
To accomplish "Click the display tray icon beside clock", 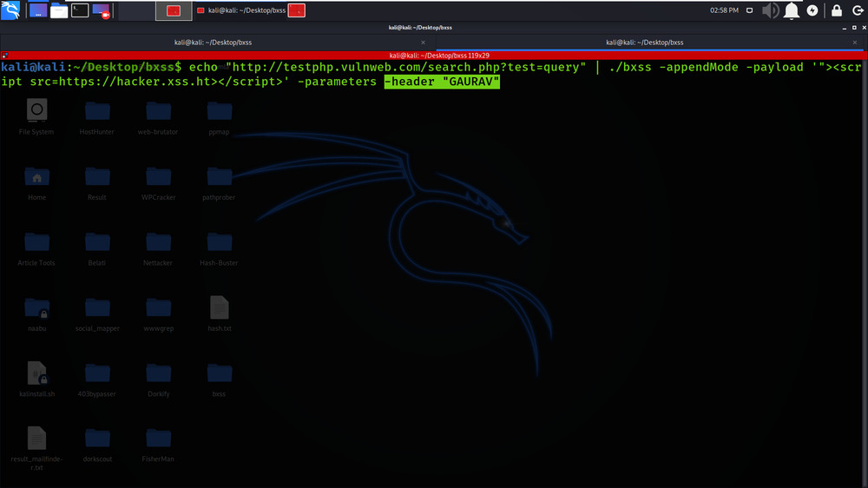I will [750, 10].
